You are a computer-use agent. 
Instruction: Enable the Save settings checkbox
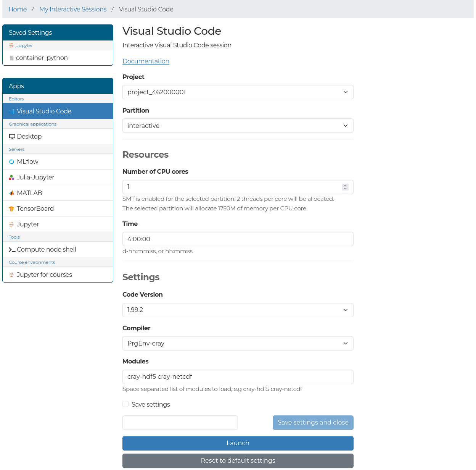[x=125, y=404]
